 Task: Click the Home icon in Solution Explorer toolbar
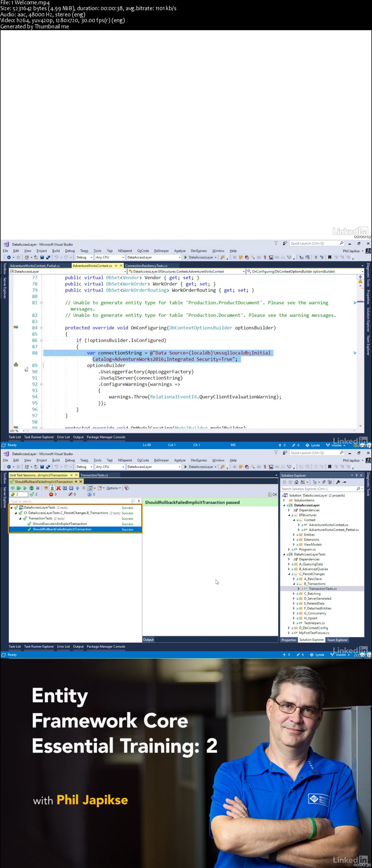[296, 482]
